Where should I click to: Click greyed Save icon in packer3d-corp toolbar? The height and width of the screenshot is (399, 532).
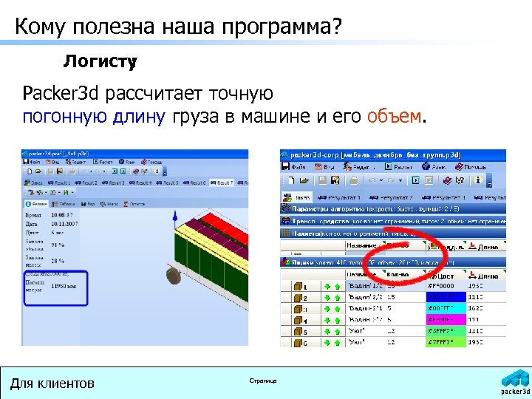322,180
